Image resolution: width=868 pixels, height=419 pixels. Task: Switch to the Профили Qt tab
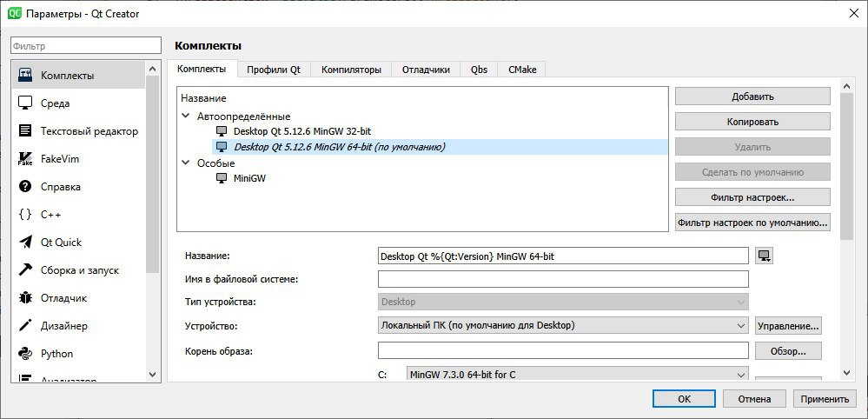(274, 70)
